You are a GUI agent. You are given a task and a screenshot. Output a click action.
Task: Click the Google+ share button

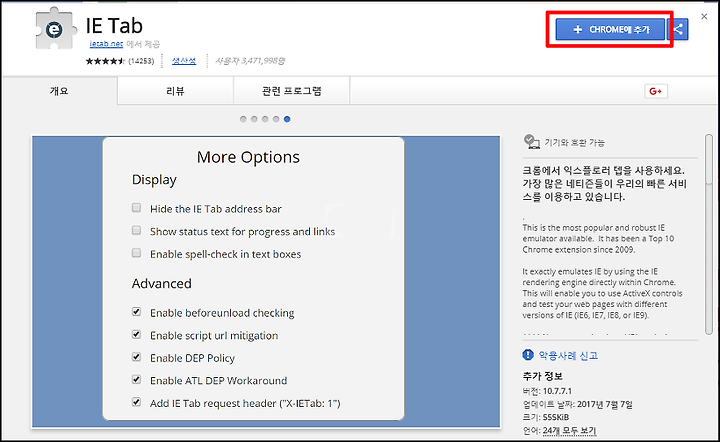click(x=656, y=91)
